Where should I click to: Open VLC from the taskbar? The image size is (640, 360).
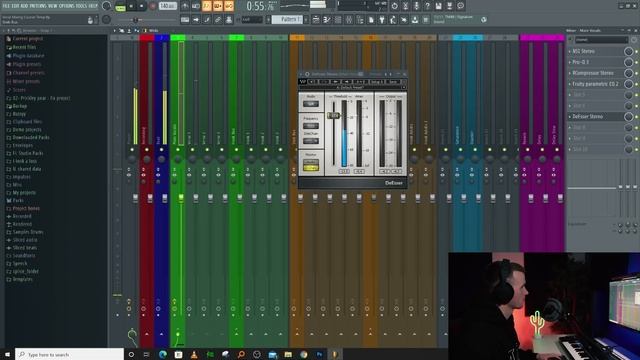(x=194, y=354)
